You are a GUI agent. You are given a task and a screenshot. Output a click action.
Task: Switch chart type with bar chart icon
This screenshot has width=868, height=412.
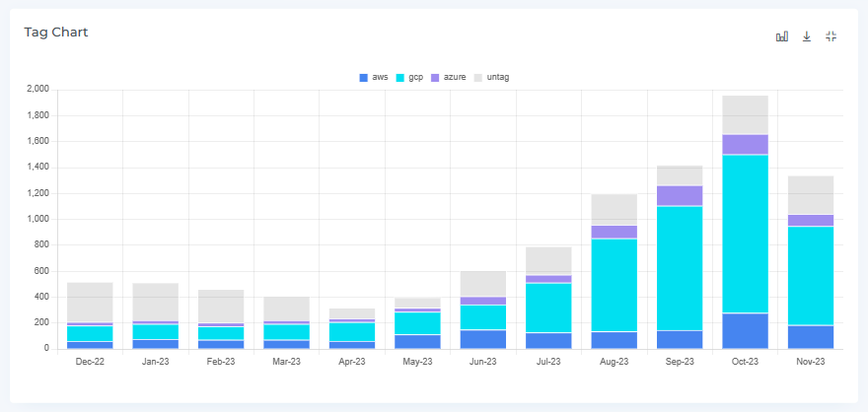coord(782,36)
